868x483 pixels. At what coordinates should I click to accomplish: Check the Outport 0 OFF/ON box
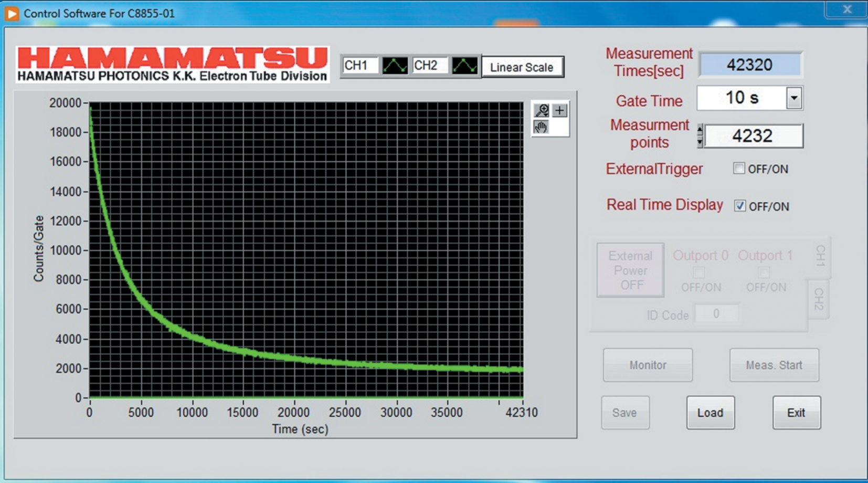click(x=698, y=272)
